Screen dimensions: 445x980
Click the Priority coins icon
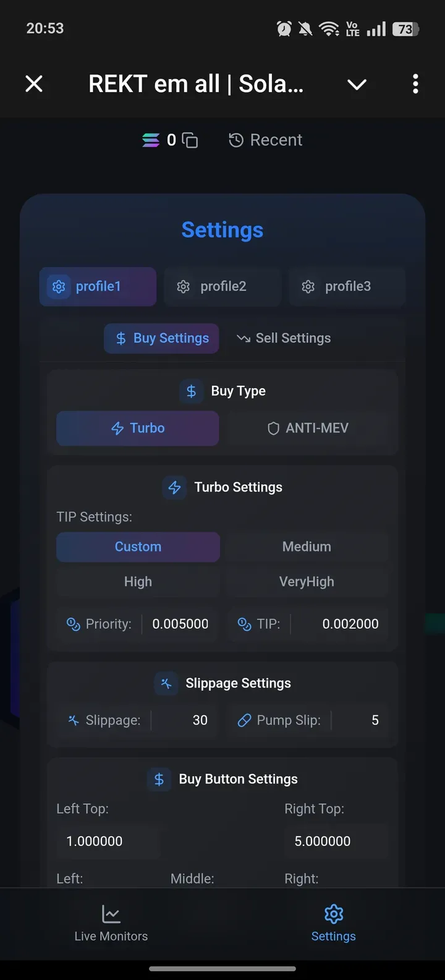coord(74,624)
